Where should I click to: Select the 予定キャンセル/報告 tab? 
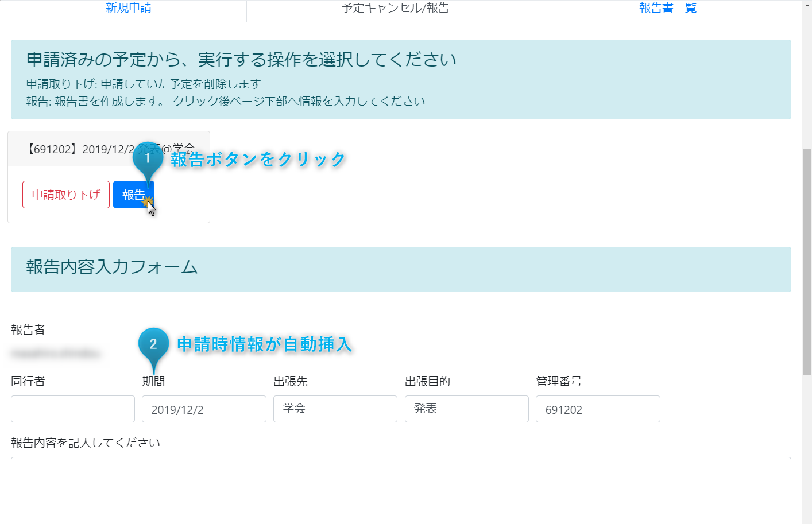395,8
